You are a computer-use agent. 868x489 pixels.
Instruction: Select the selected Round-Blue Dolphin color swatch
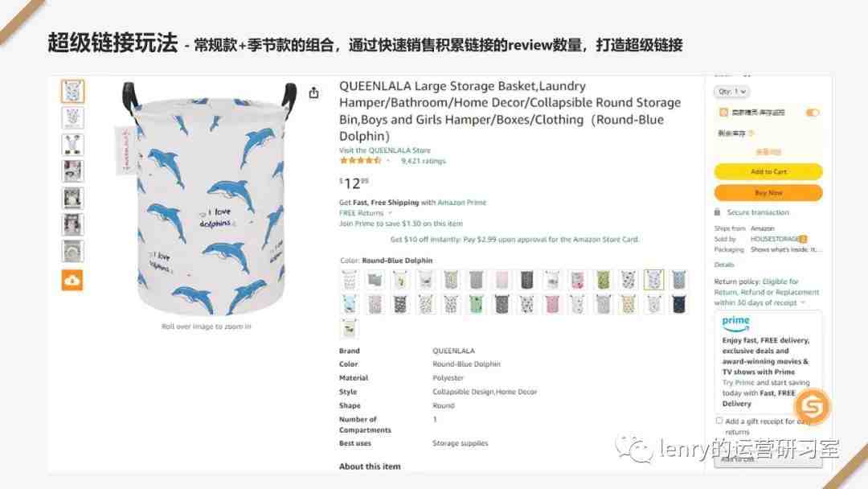(x=653, y=280)
